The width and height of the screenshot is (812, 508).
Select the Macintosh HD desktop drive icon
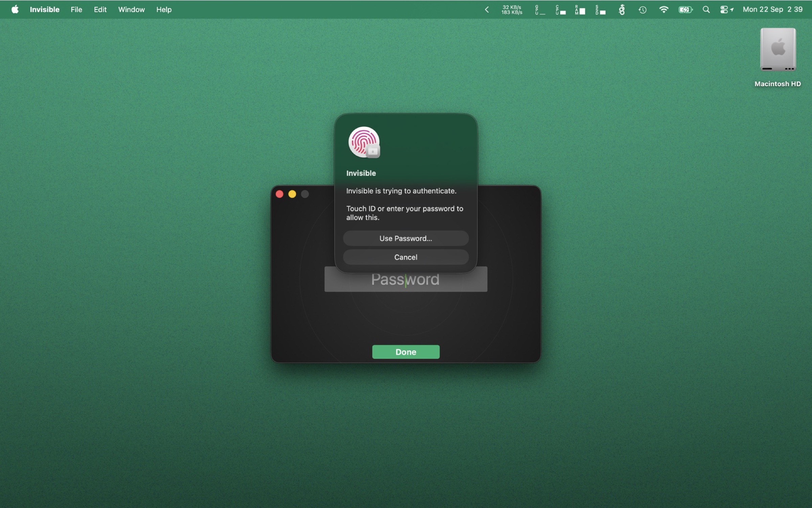click(x=778, y=50)
